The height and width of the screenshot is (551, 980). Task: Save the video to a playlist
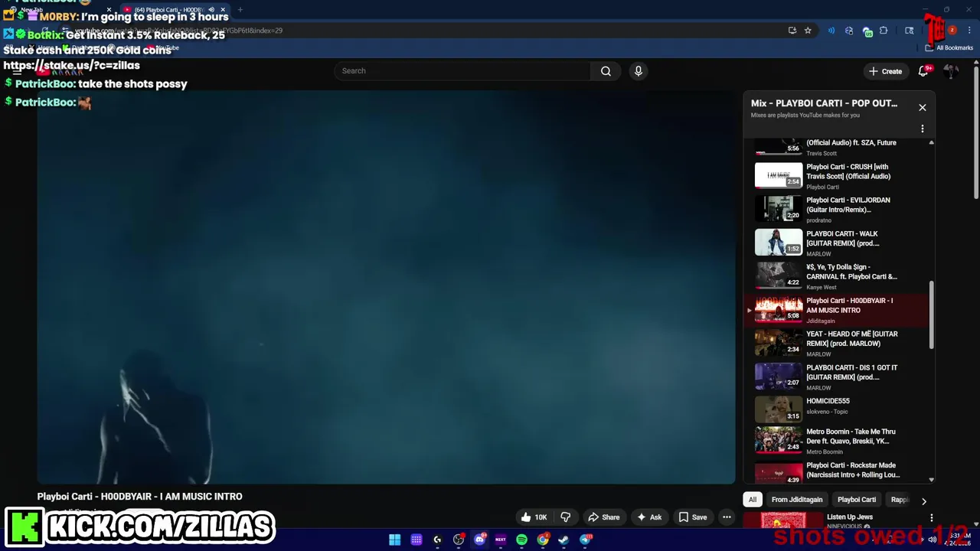coord(693,517)
